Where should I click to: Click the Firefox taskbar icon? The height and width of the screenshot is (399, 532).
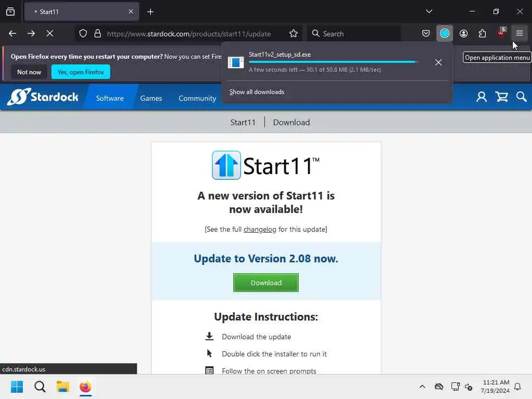coord(86,387)
